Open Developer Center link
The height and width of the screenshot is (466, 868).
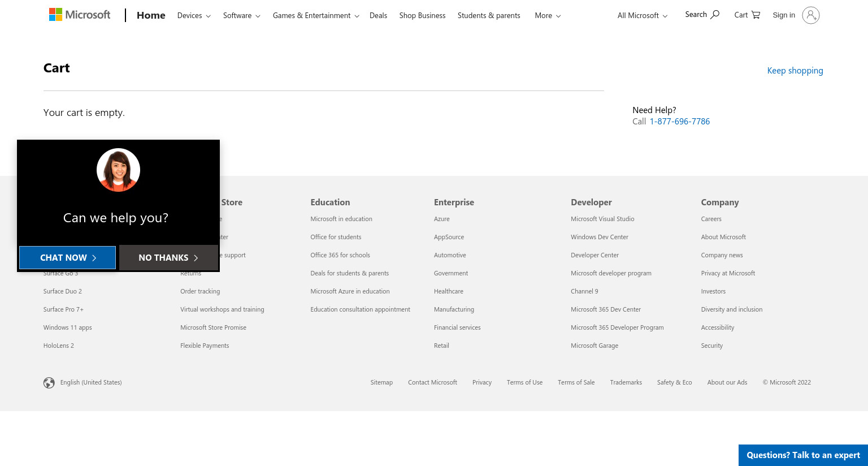click(x=594, y=255)
